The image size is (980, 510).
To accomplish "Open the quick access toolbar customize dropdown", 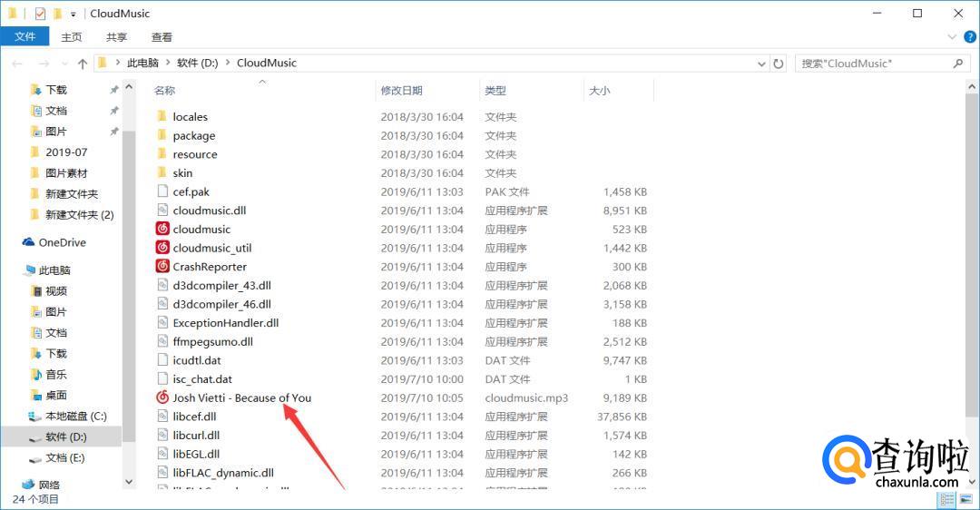I will pos(73,14).
